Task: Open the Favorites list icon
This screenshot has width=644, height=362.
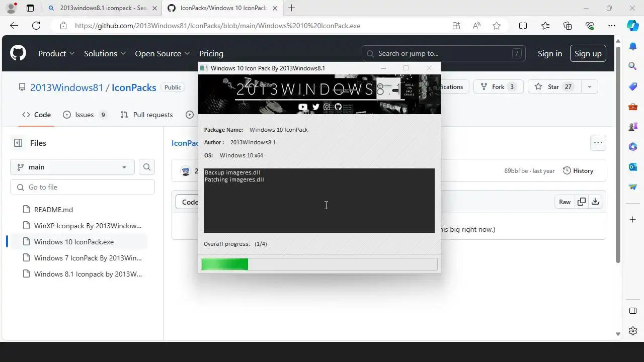Action: pyautogui.click(x=545, y=26)
